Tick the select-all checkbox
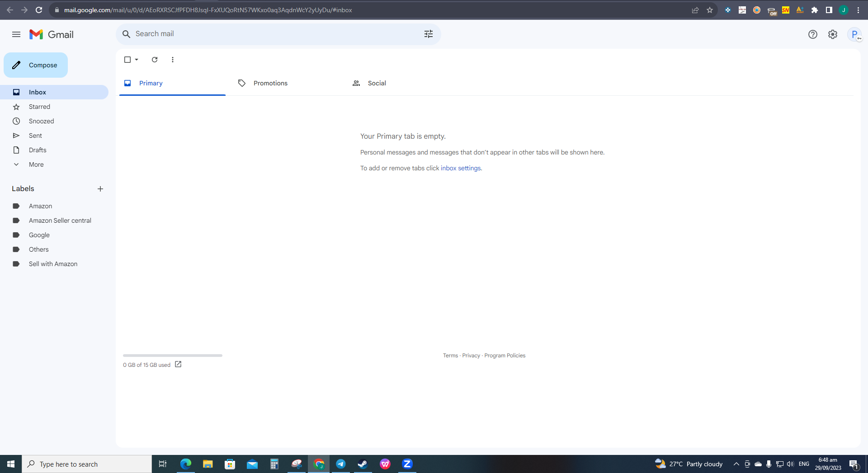Viewport: 868px width, 473px height. click(x=127, y=60)
